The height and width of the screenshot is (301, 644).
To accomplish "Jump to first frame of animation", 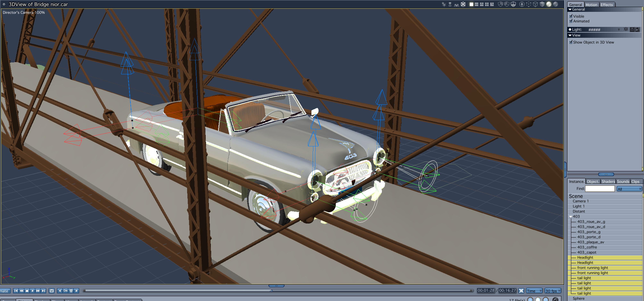I will 16,290.
